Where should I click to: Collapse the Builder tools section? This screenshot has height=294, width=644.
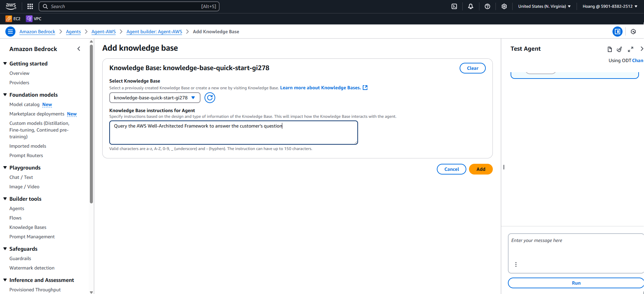5,199
